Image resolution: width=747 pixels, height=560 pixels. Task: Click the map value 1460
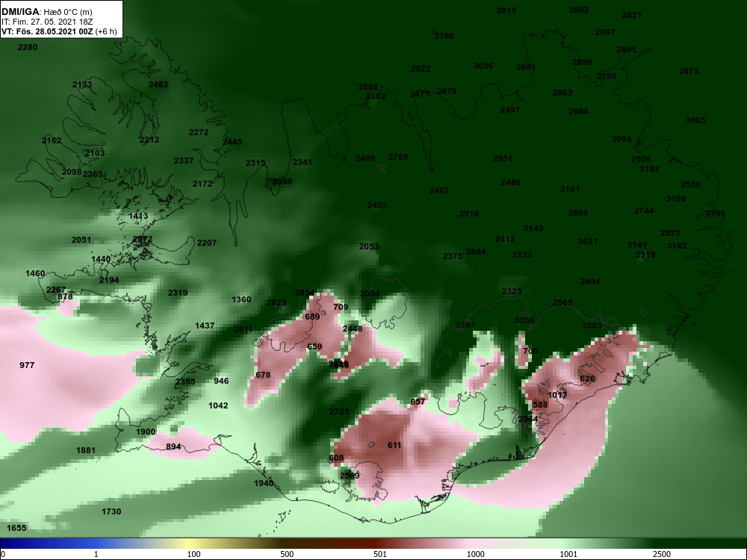[x=35, y=274]
